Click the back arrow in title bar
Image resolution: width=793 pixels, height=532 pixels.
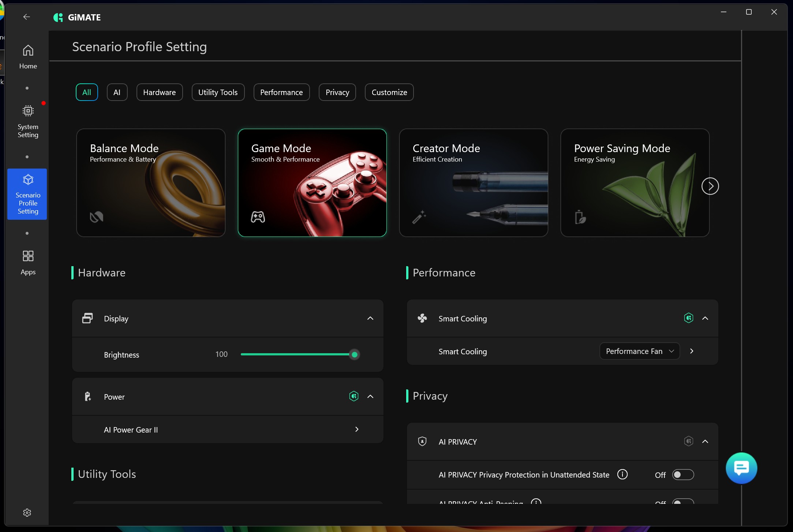(26, 17)
